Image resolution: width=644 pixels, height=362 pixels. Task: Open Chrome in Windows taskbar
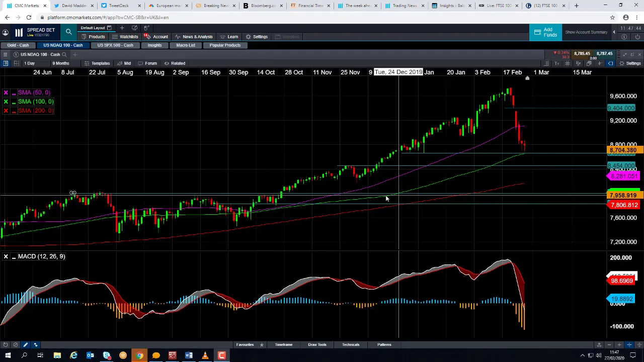tap(139, 356)
